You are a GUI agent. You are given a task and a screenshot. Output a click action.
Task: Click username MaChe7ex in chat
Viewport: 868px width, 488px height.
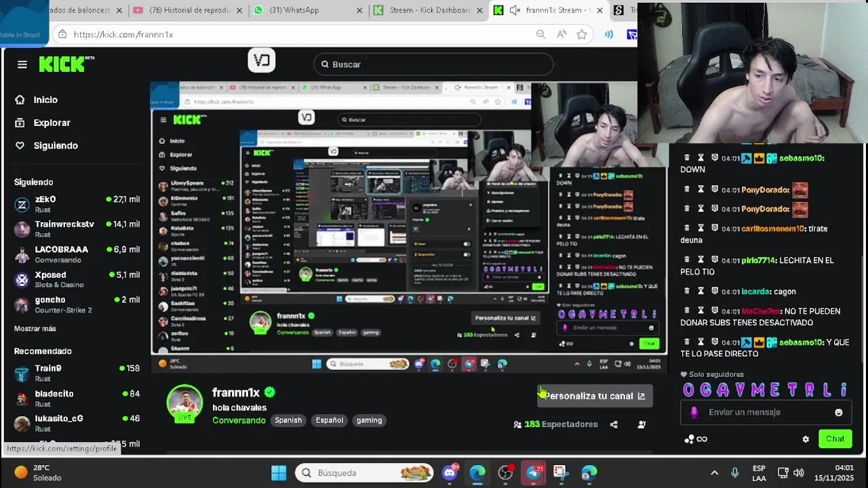(761, 311)
